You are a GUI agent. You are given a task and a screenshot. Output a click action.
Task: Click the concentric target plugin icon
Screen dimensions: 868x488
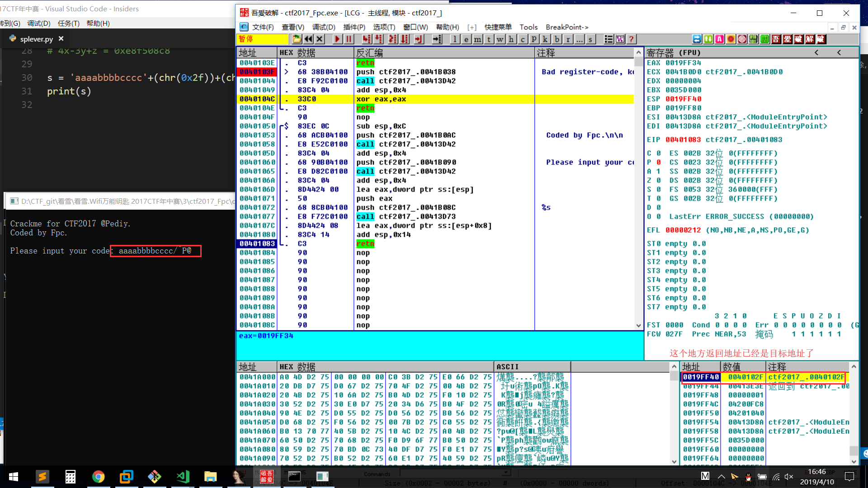(742, 39)
